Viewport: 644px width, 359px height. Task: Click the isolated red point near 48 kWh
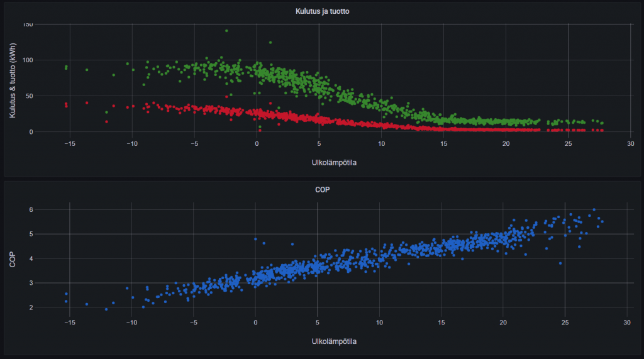click(226, 97)
